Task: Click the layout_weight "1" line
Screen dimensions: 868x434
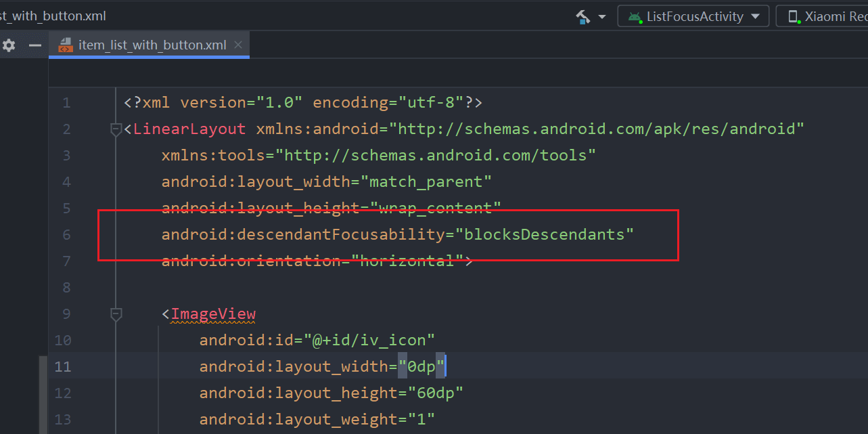Action: (x=317, y=420)
